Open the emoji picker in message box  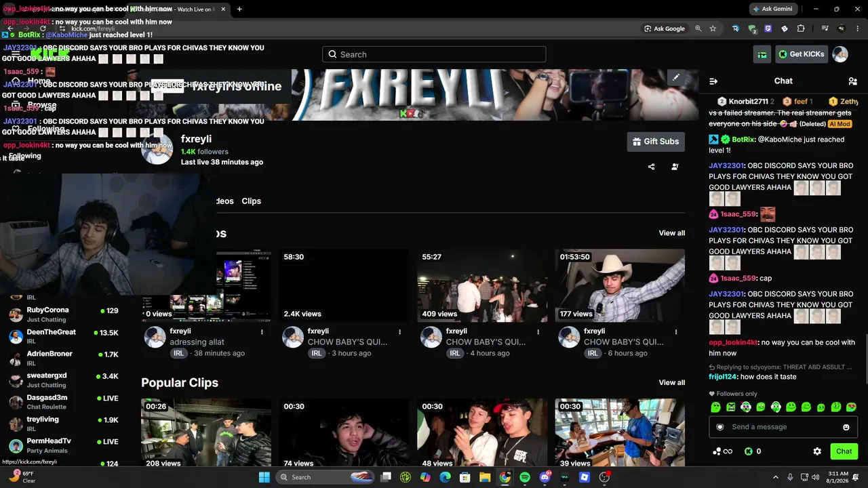coord(846,427)
